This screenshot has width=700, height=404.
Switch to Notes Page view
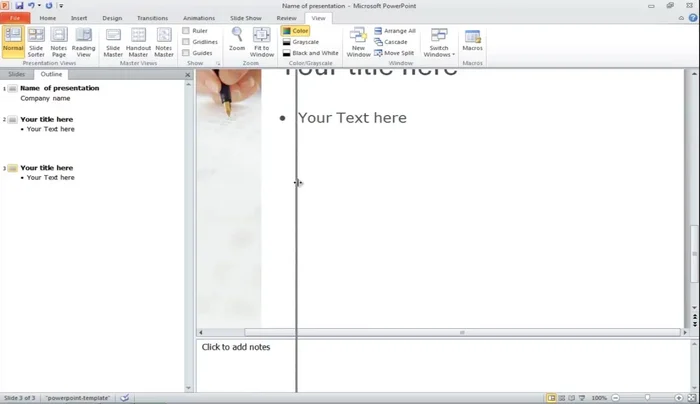pos(59,41)
